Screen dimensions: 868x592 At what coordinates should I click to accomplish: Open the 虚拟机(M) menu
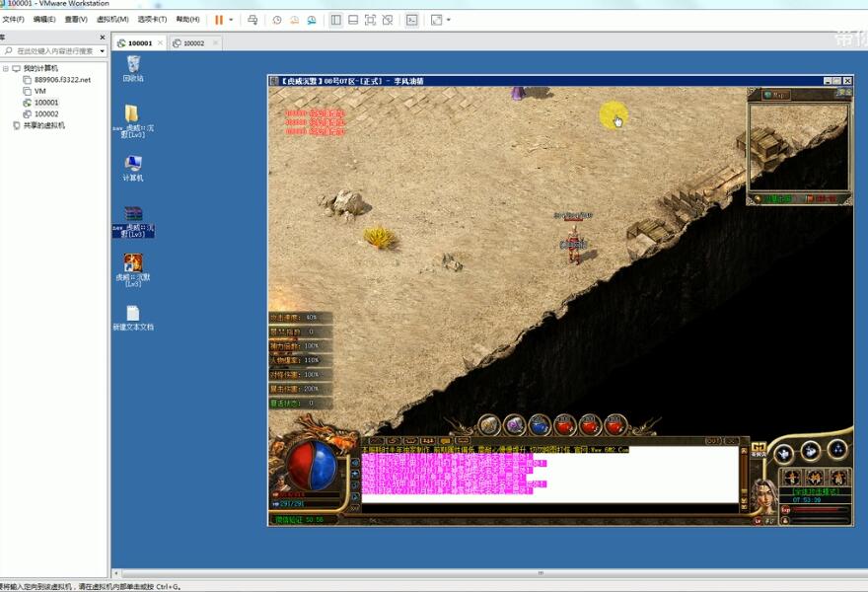112,20
